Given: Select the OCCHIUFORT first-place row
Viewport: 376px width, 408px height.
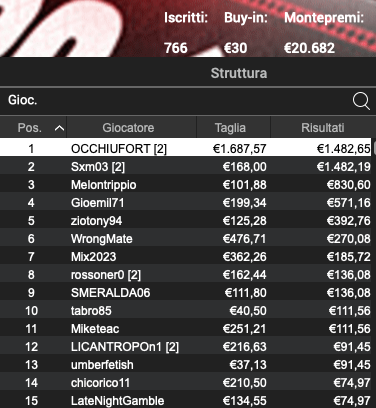Looking at the screenshot, I should [186, 148].
